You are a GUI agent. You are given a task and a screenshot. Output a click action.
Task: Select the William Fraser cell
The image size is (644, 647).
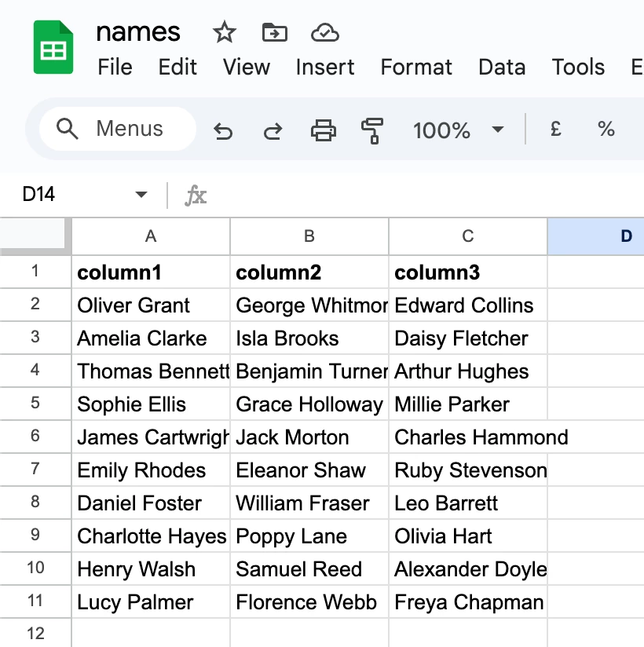point(309,503)
